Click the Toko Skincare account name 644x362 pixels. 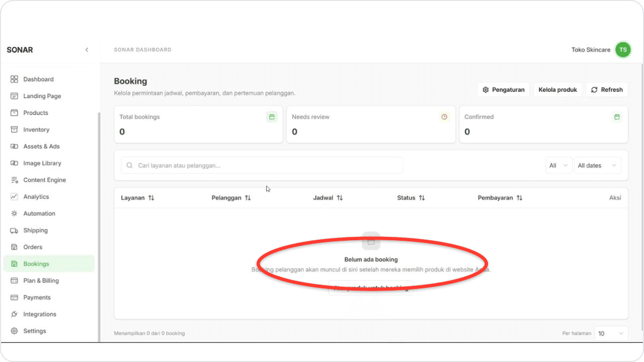590,50
